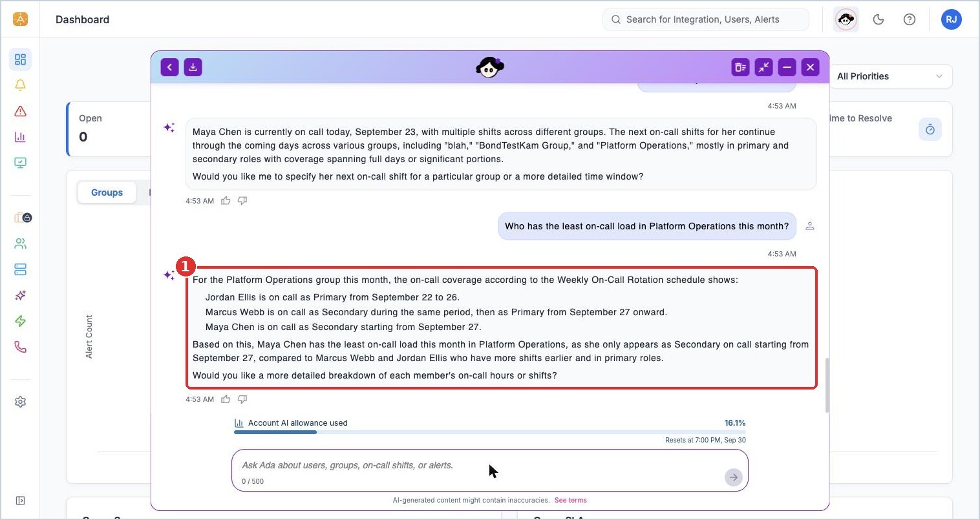Click the 'Resets at 7:00 PM, Sep 30' text
Viewport: 980px width, 520px height.
click(x=705, y=440)
